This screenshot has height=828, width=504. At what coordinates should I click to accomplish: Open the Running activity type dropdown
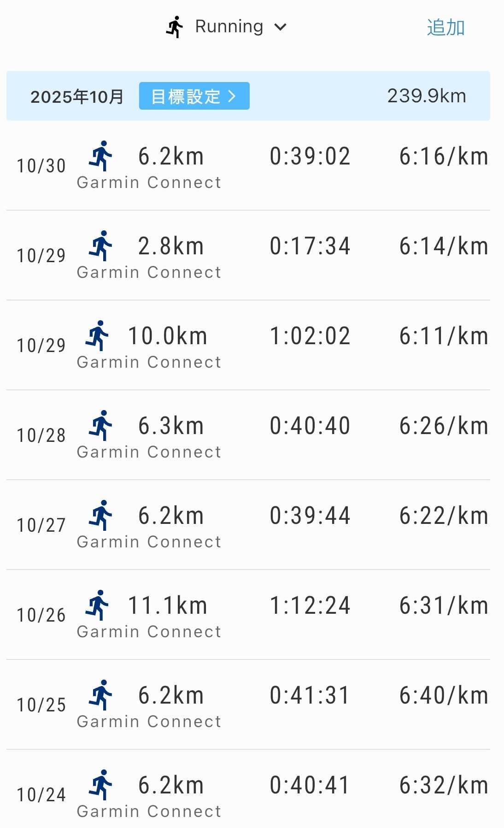coord(229,27)
